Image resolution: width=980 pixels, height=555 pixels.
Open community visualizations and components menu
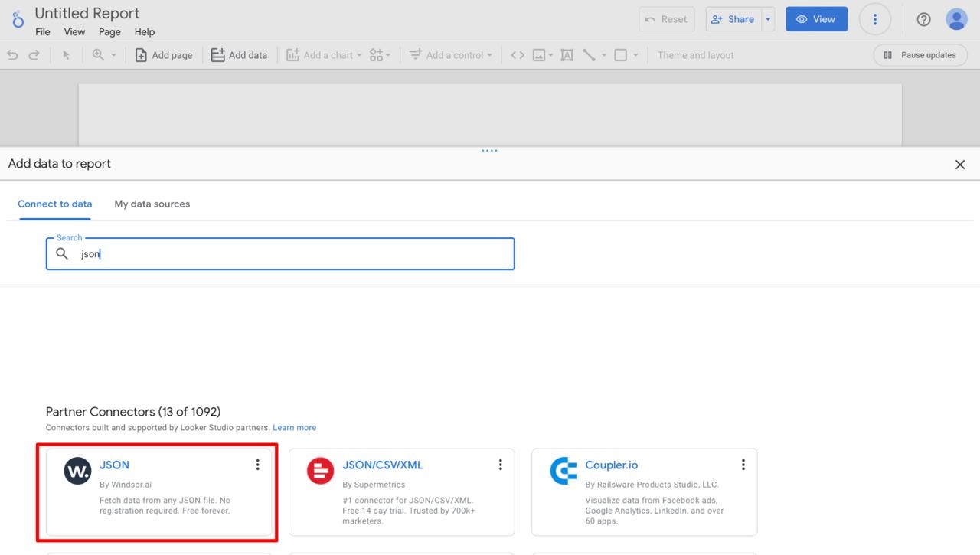(380, 55)
